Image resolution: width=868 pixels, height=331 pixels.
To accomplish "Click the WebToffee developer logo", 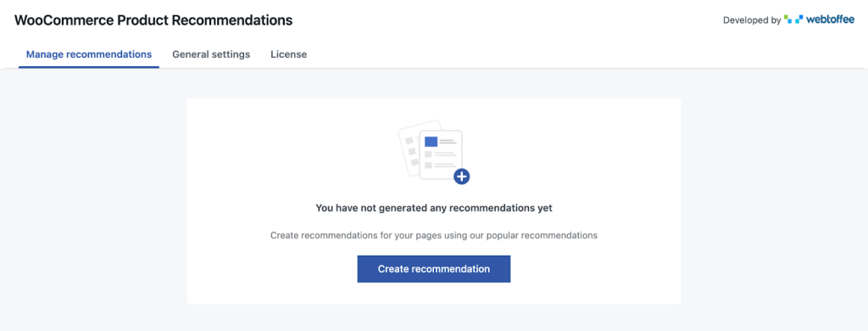I will pyautogui.click(x=820, y=20).
